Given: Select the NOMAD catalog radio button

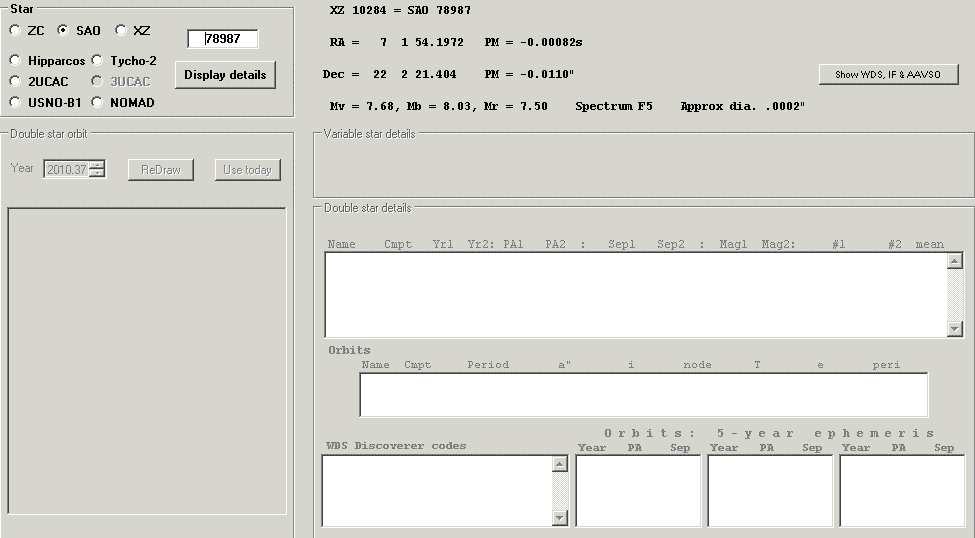Looking at the screenshot, I should 97,102.
